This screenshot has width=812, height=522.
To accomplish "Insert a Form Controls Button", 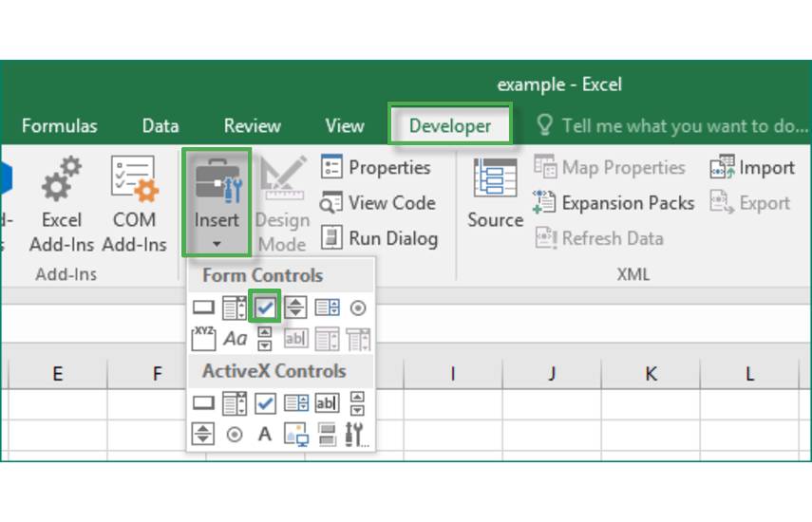I will (x=203, y=308).
